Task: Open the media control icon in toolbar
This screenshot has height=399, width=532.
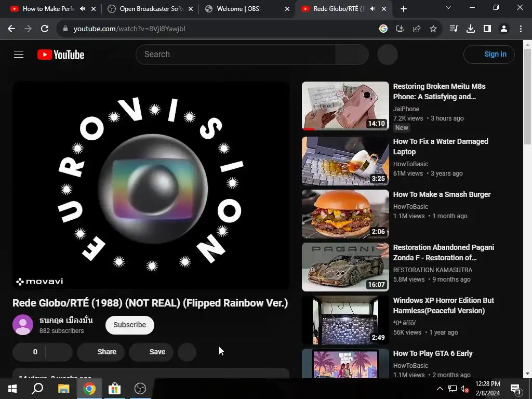Action: pyautogui.click(x=454, y=29)
